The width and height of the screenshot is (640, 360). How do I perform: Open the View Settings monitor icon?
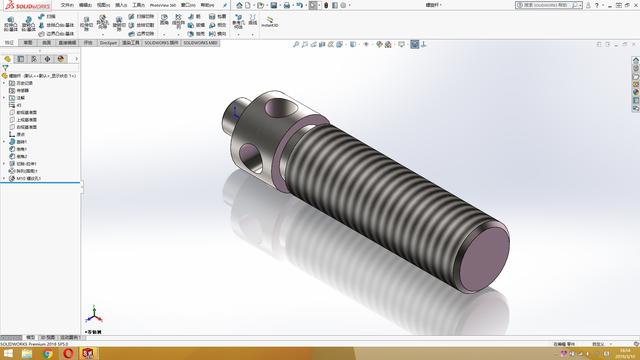tap(402, 44)
